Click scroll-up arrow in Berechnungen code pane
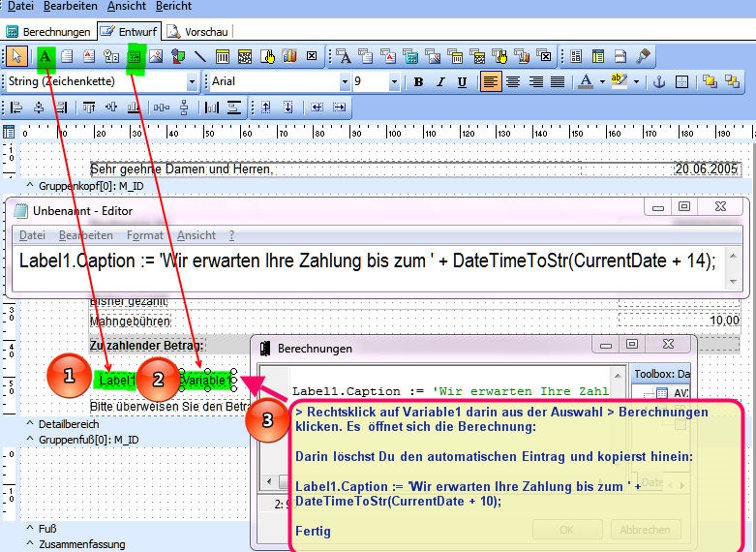Viewport: 756px width, 552px height. tap(619, 375)
